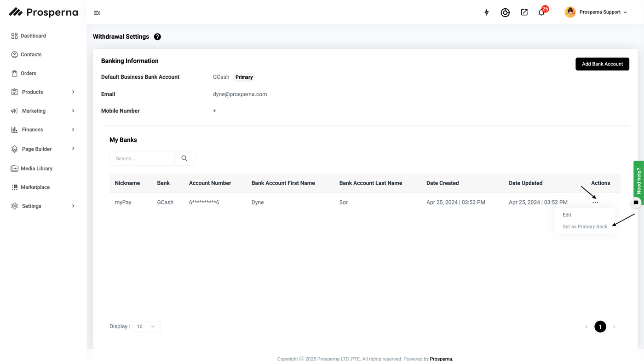Click the Prosperna logo

[43, 12]
